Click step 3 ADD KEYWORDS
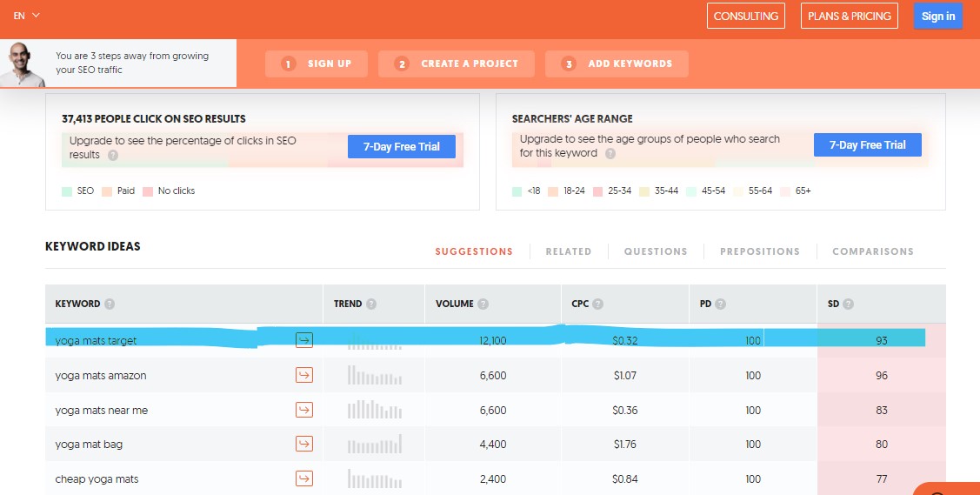980x495 pixels. tap(617, 64)
